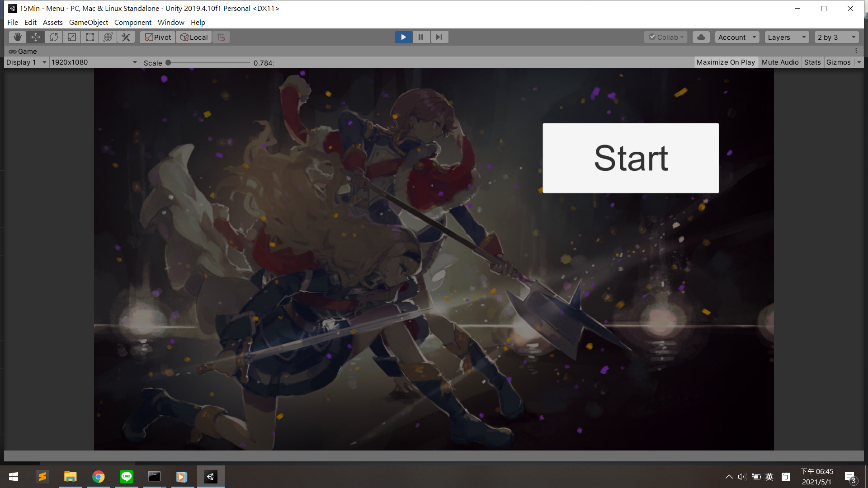Open the GameObject menu
The height and width of the screenshot is (488, 868).
click(x=88, y=22)
